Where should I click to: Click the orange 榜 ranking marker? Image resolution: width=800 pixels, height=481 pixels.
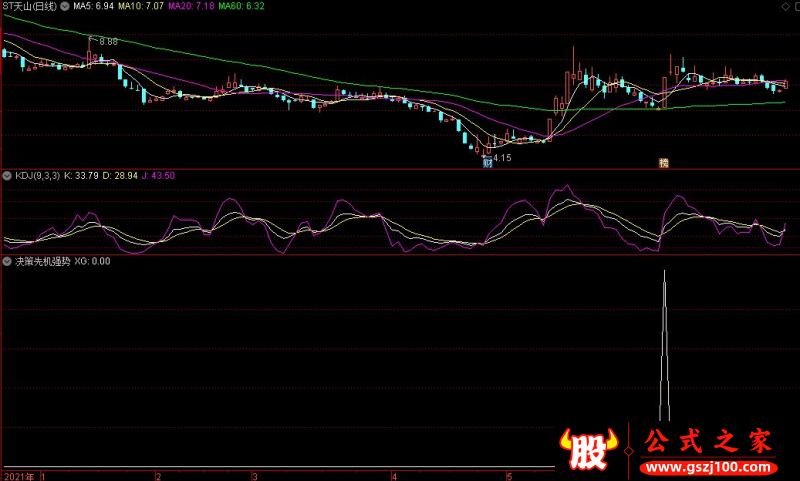[x=664, y=163]
